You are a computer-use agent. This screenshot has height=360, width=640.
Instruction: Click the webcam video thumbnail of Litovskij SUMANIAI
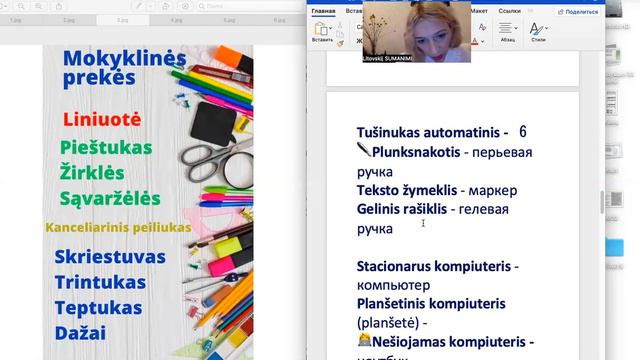coord(417,32)
